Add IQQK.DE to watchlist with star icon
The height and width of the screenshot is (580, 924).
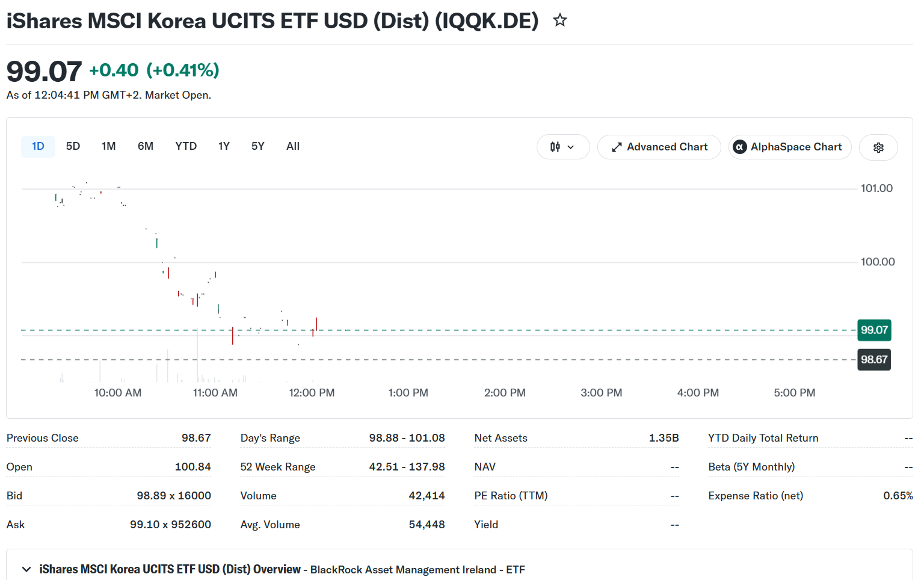(x=560, y=20)
